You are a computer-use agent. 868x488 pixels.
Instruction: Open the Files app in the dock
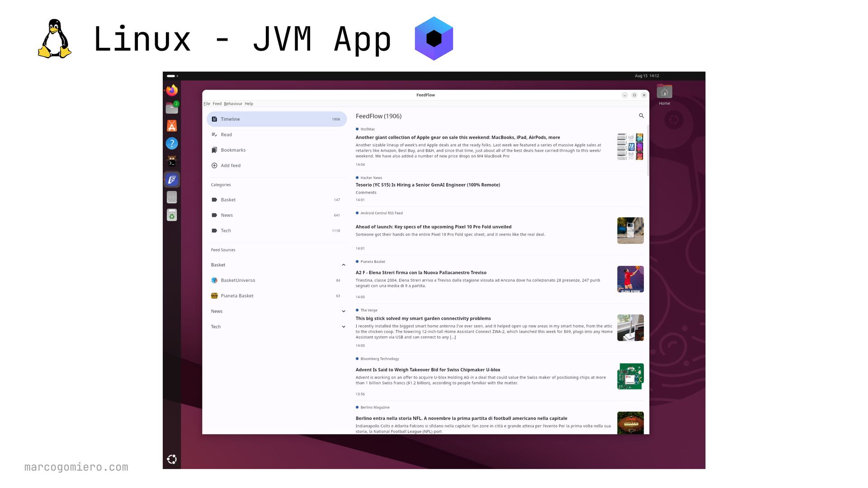click(172, 108)
